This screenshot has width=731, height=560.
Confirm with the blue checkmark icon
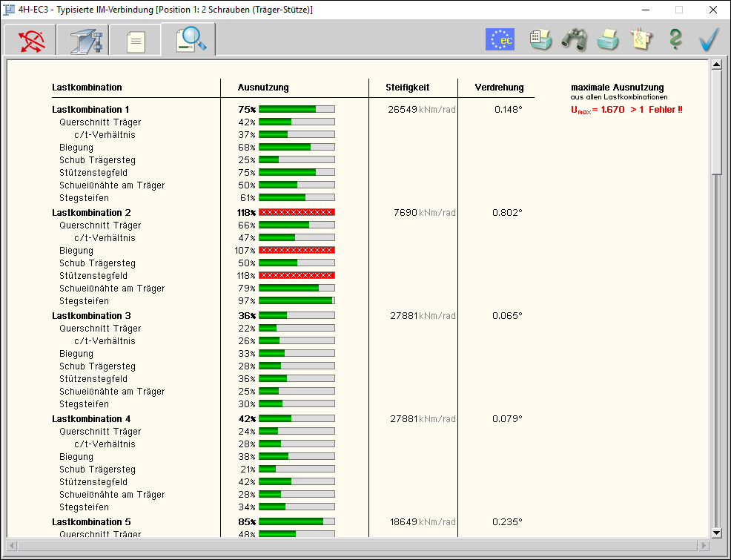[709, 39]
